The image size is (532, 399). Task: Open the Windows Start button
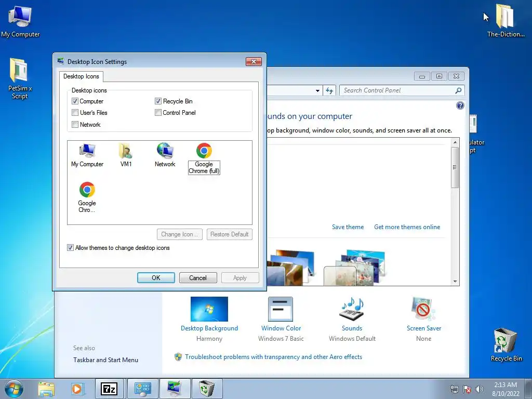click(14, 389)
